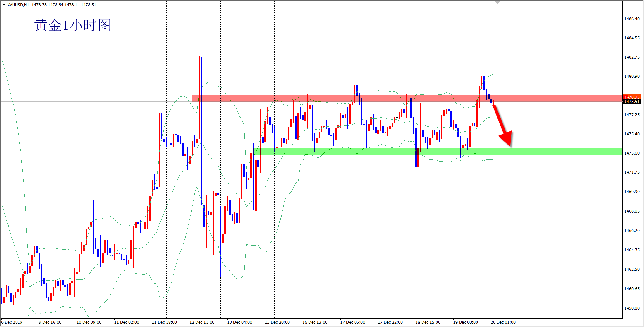644x327 pixels.
Task: Click the 20 Dec 01:00 time label
Action: (503, 322)
